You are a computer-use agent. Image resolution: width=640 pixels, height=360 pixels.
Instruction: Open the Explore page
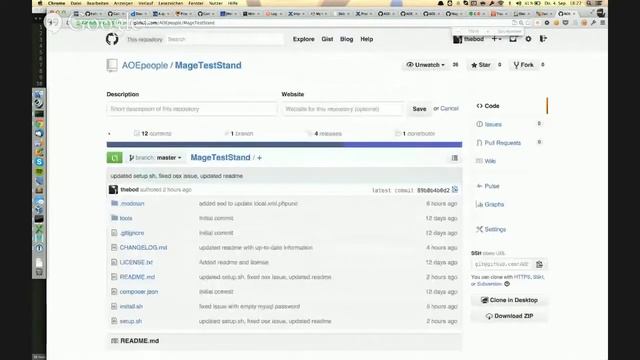[304, 39]
